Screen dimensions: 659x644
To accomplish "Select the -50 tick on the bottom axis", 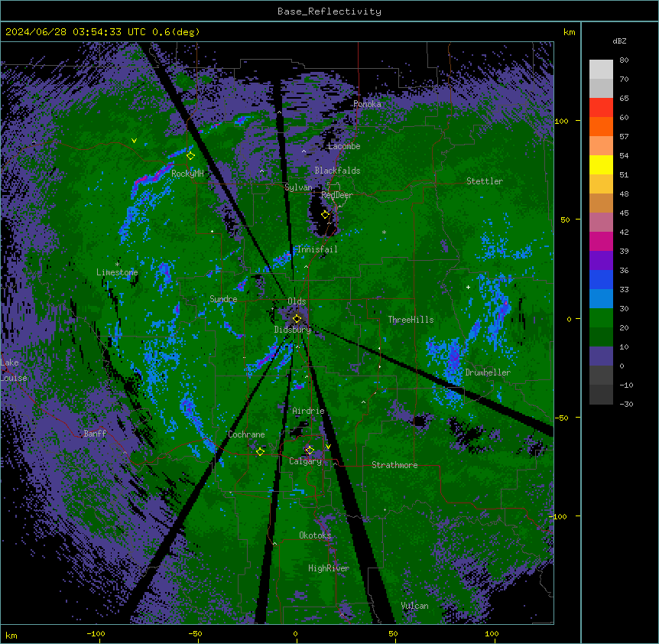I will click(196, 633).
